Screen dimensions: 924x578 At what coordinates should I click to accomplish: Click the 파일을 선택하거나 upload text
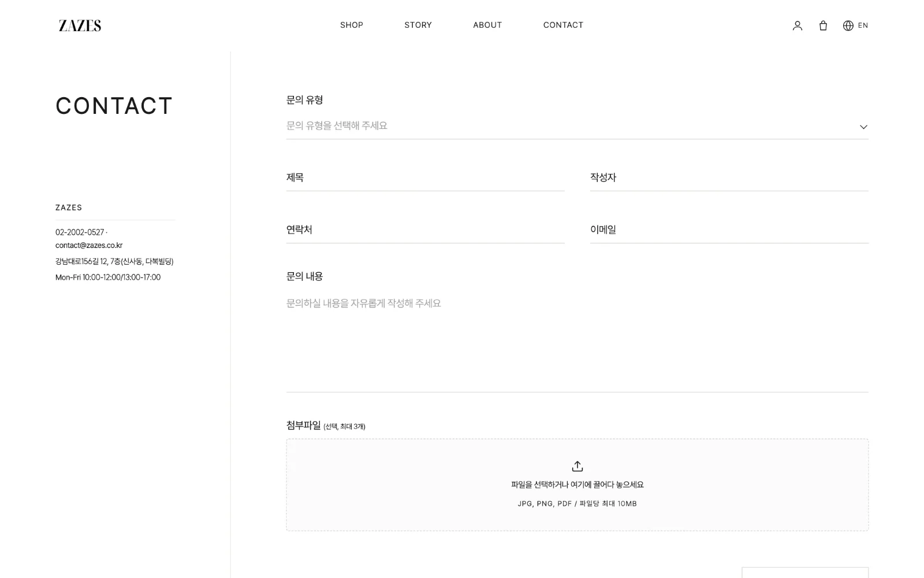(x=577, y=485)
